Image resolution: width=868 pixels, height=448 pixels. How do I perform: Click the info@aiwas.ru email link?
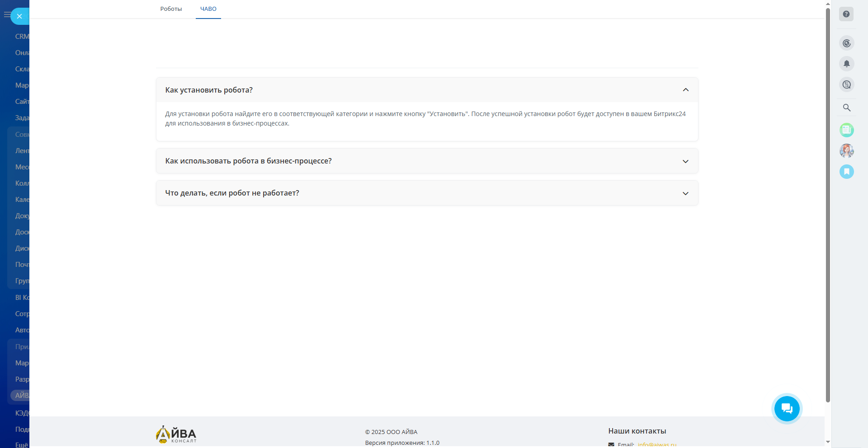657,444
